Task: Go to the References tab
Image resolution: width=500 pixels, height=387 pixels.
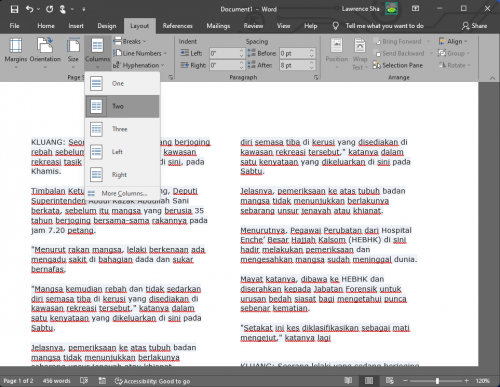Action: pyautogui.click(x=177, y=26)
